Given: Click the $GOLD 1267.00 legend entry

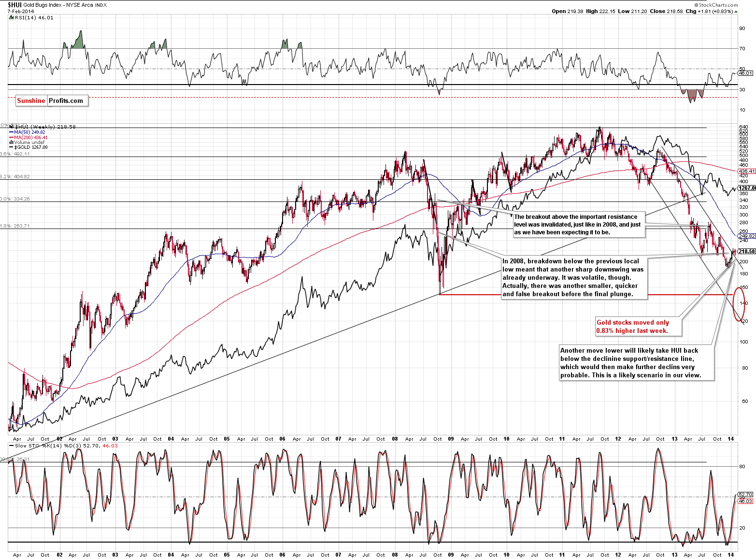Looking at the screenshot, I should [x=29, y=147].
